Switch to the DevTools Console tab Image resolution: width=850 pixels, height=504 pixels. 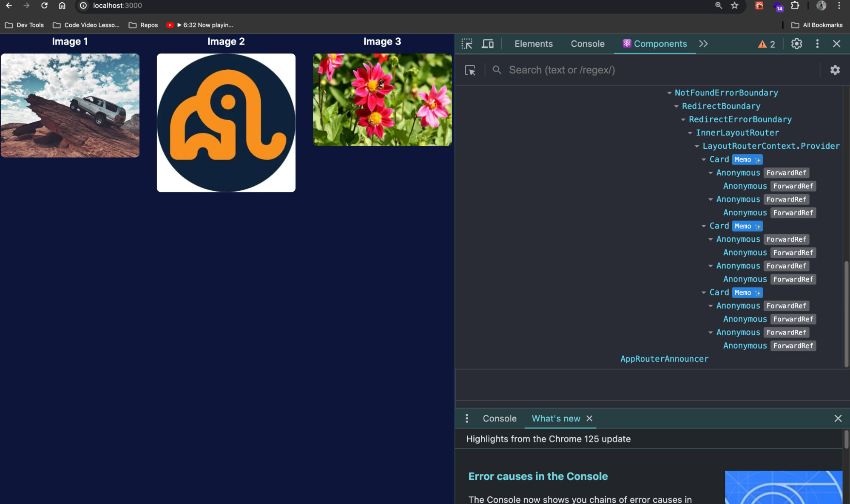pyautogui.click(x=588, y=44)
